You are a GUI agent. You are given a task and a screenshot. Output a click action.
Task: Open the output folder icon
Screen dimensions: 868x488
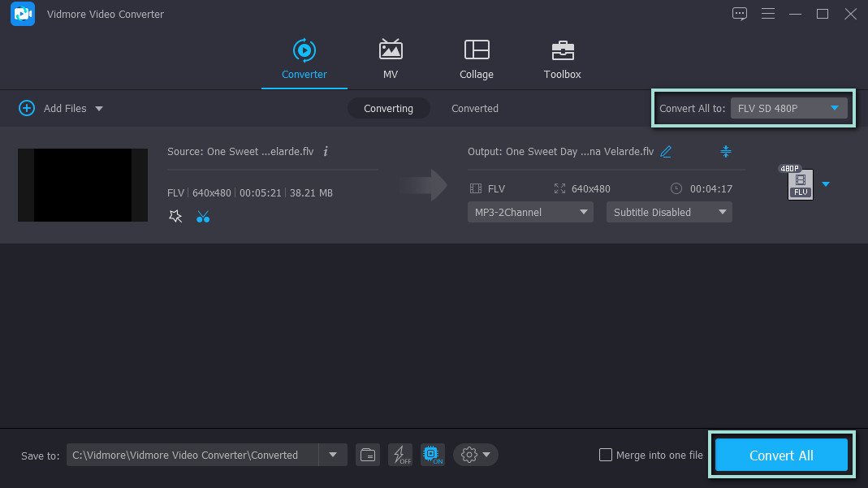pos(368,455)
